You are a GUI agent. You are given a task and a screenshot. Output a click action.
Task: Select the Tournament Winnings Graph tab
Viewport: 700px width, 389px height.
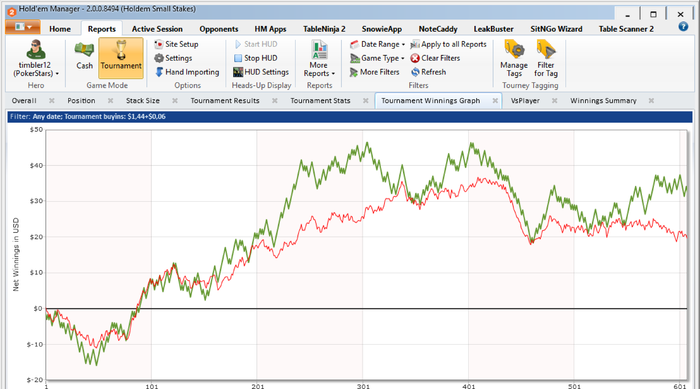pos(431,101)
